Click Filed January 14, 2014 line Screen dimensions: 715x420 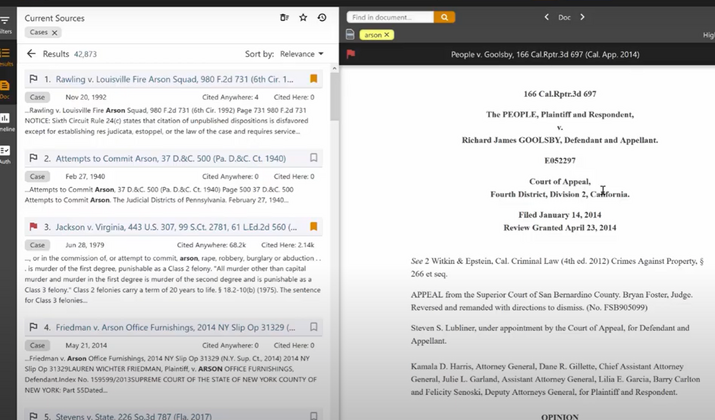click(560, 215)
